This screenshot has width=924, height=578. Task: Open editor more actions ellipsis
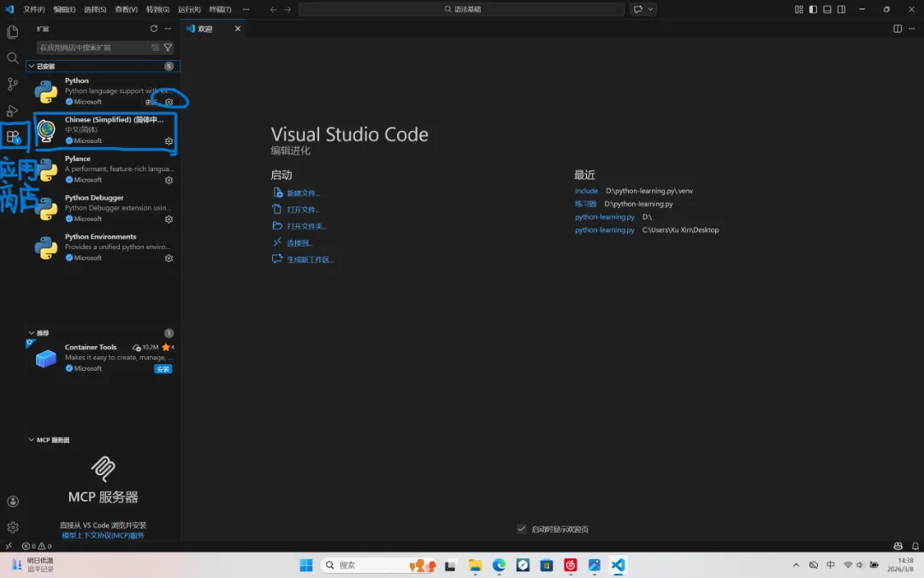[912, 28]
